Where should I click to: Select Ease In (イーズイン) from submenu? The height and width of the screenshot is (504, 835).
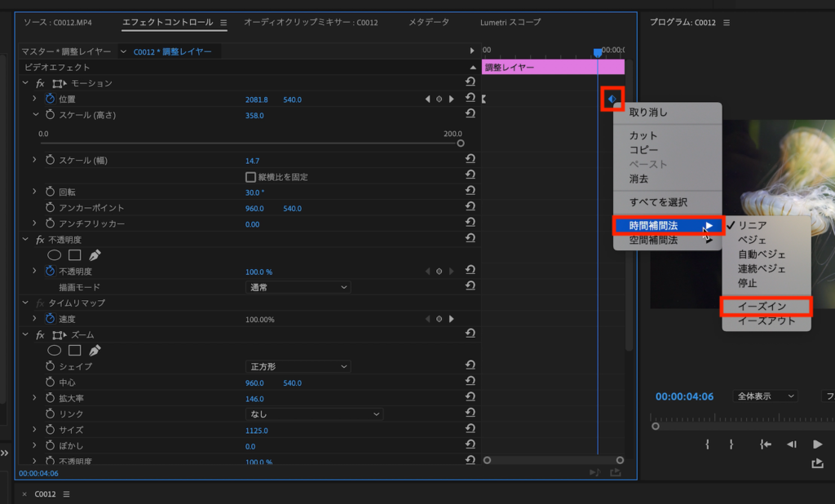(x=767, y=307)
